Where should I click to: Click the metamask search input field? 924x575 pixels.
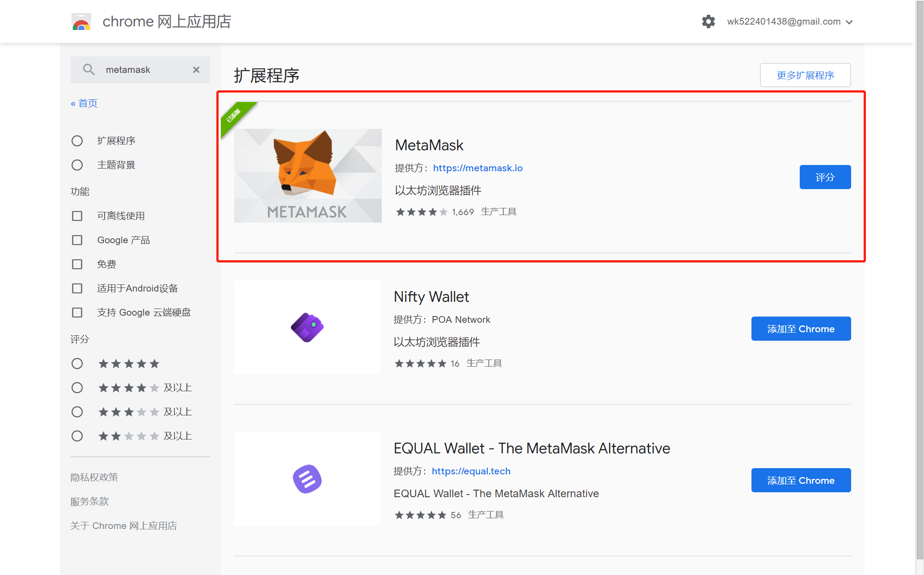coord(140,70)
